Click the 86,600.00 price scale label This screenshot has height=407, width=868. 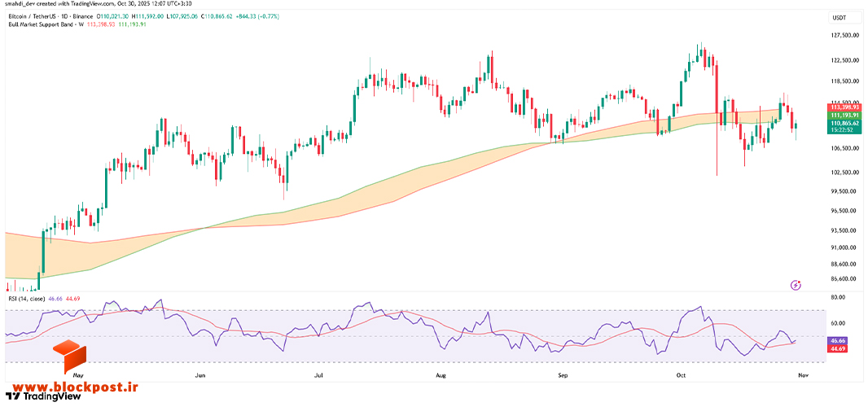click(x=843, y=280)
